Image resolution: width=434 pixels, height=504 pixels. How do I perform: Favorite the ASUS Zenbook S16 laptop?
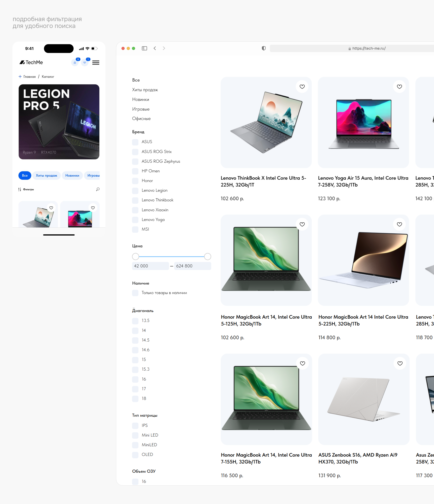click(x=400, y=363)
